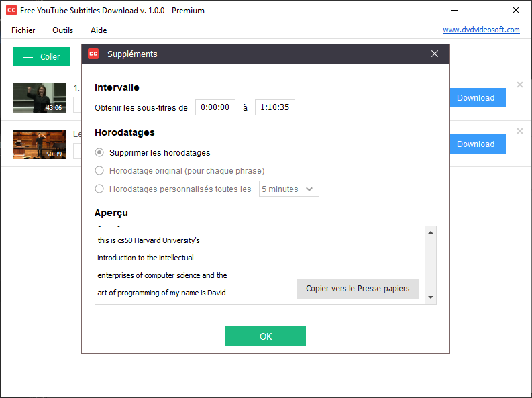Viewport: 532px width, 398px height.
Task: Select Horodatages personnalisés radio button
Action: (x=99, y=189)
